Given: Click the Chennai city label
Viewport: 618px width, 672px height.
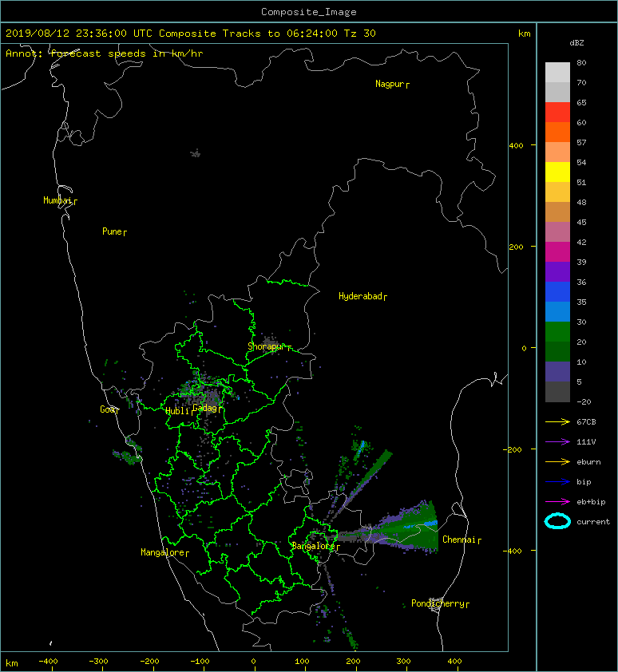Looking at the screenshot, I should (x=459, y=540).
